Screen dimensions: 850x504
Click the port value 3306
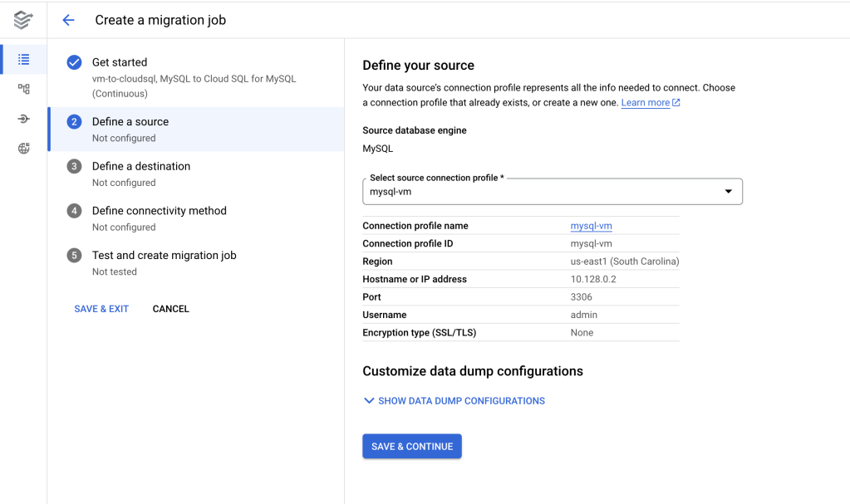click(581, 297)
